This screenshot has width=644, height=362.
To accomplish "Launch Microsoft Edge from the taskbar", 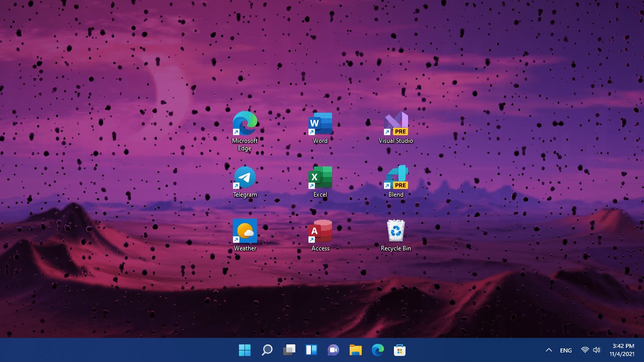I will [378, 350].
